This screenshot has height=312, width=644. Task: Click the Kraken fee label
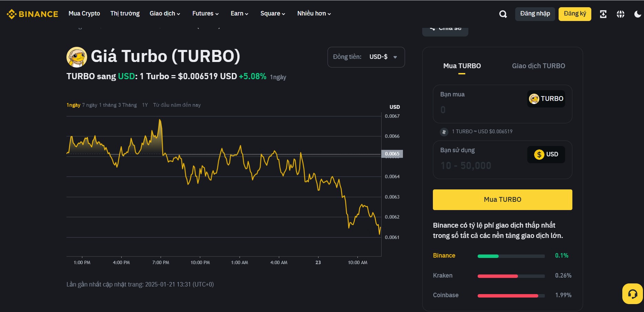click(443, 275)
